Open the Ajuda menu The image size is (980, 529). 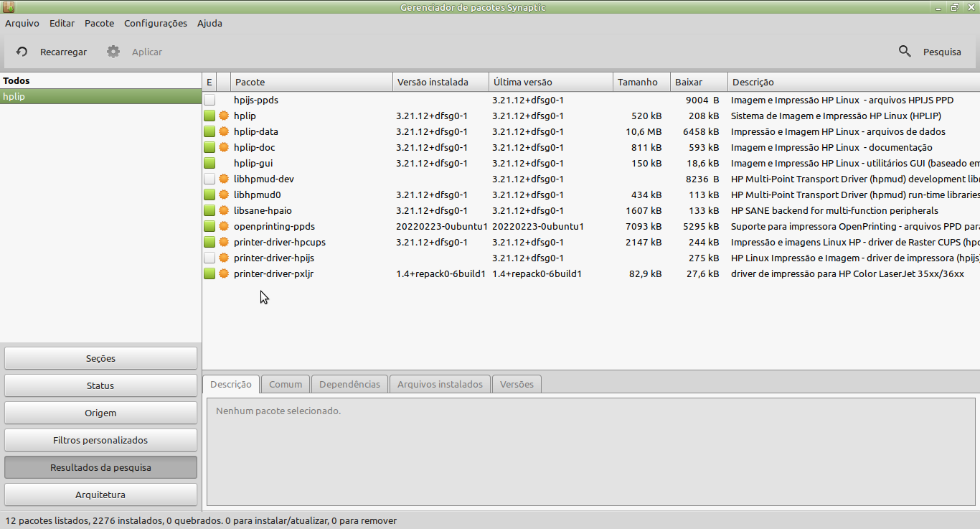209,23
